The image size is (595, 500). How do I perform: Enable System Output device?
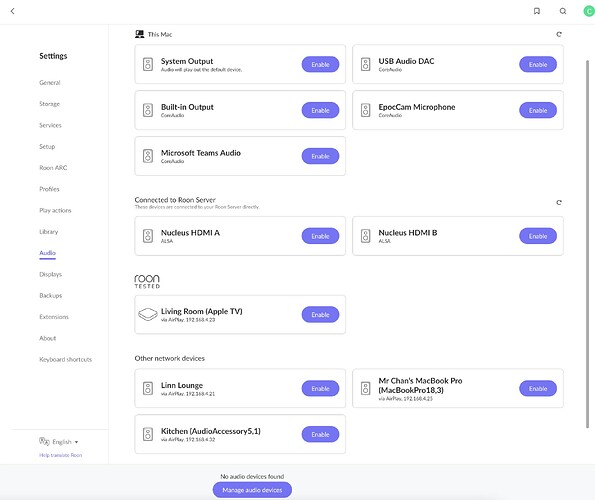(x=320, y=64)
